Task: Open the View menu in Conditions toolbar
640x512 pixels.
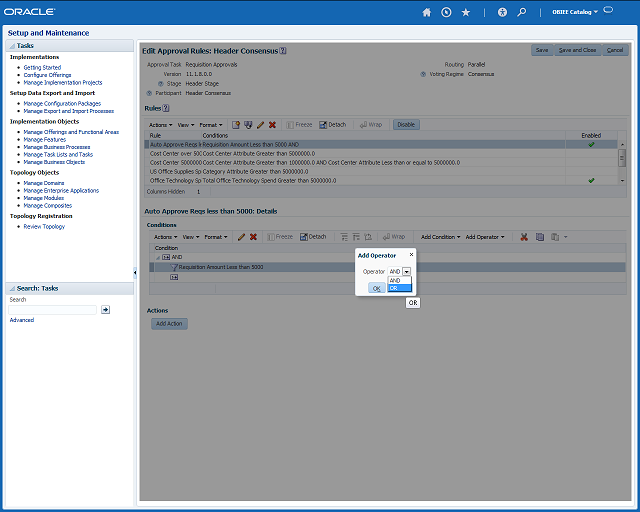Action: click(x=191, y=237)
